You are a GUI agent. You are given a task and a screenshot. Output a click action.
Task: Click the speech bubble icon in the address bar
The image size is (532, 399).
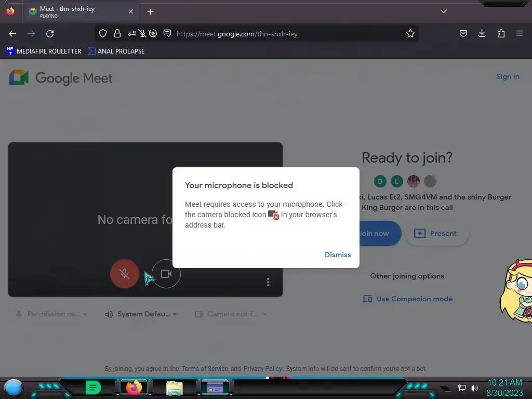coord(167,33)
